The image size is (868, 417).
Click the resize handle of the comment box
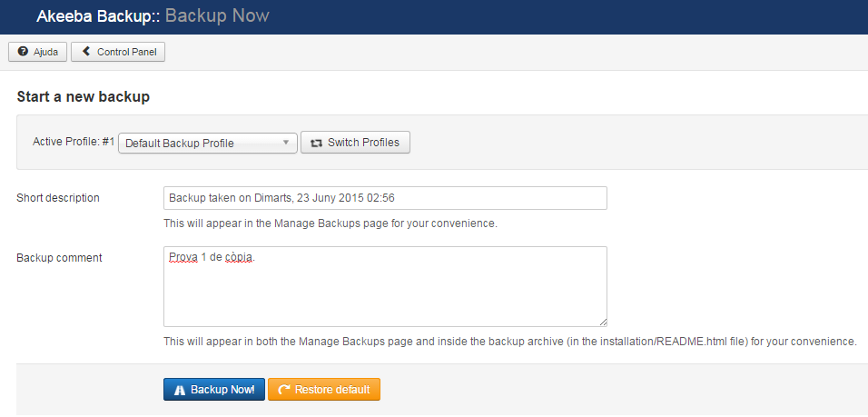[x=602, y=321]
